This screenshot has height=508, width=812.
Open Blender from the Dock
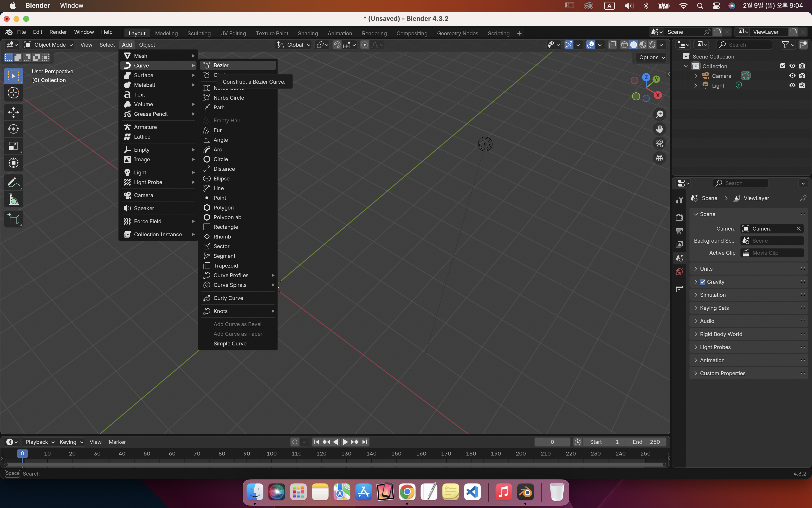[525, 492]
